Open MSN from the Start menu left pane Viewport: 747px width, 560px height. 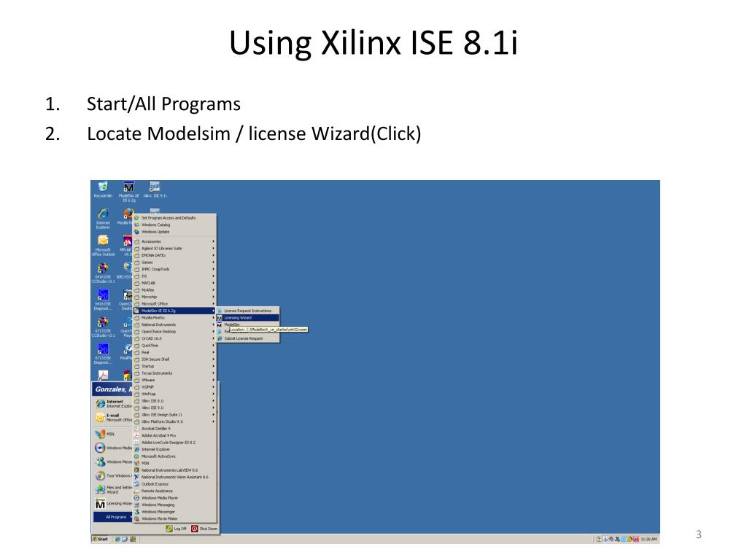pos(113,434)
